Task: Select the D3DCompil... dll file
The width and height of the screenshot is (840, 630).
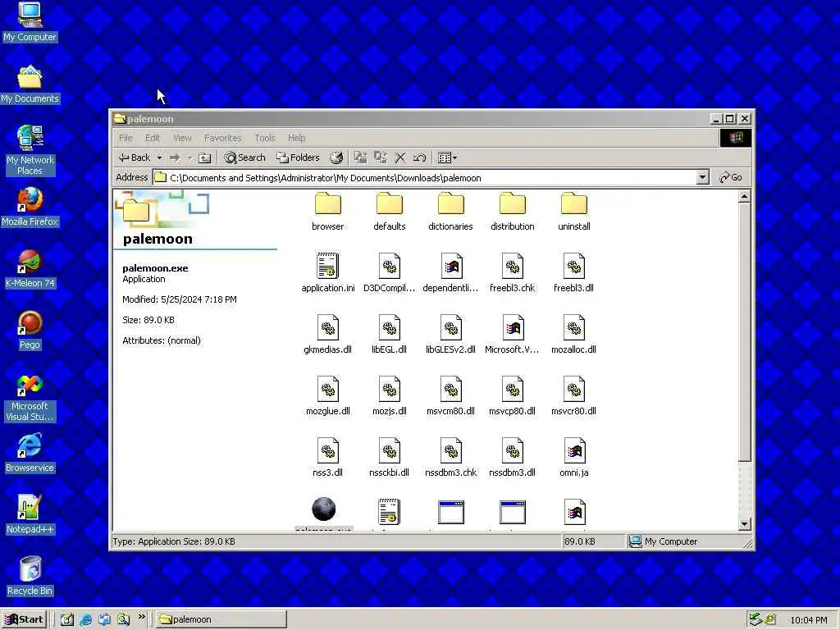Action: (x=389, y=272)
